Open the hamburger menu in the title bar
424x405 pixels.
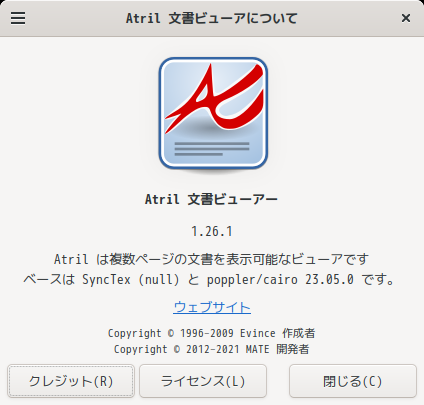click(x=18, y=18)
